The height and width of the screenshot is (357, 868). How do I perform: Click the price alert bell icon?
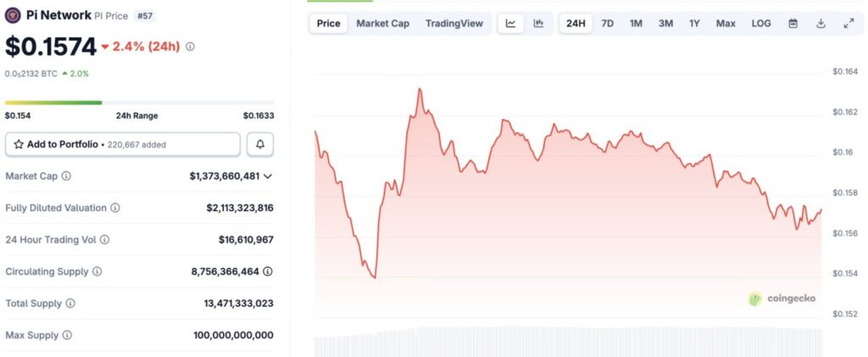click(260, 145)
